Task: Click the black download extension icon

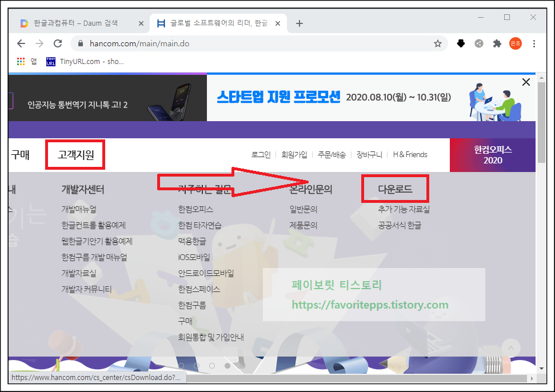Action: (x=461, y=43)
